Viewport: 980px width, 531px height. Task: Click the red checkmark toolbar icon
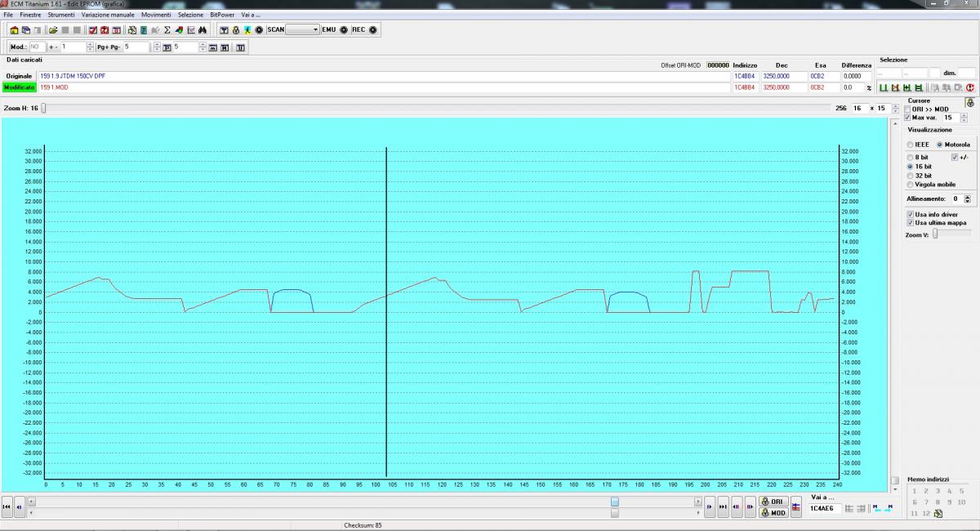pyautogui.click(x=92, y=30)
